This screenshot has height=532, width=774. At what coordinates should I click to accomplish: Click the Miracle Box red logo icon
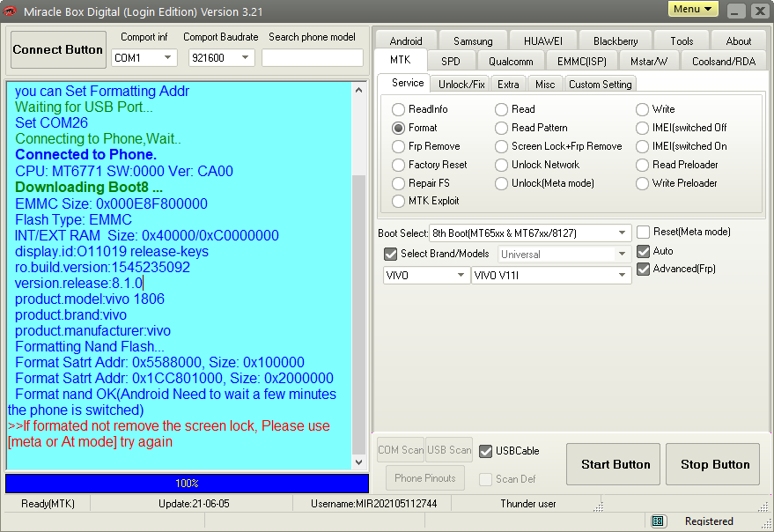(x=10, y=11)
